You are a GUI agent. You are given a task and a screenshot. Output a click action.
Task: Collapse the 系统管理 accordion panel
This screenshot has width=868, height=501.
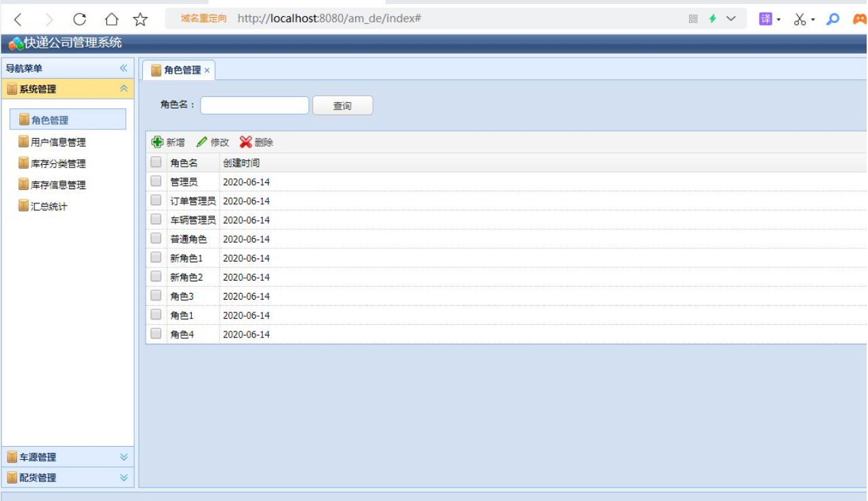point(123,89)
